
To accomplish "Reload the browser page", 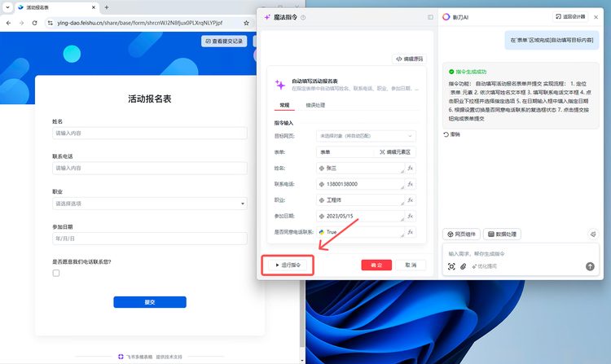I will click(35, 23).
